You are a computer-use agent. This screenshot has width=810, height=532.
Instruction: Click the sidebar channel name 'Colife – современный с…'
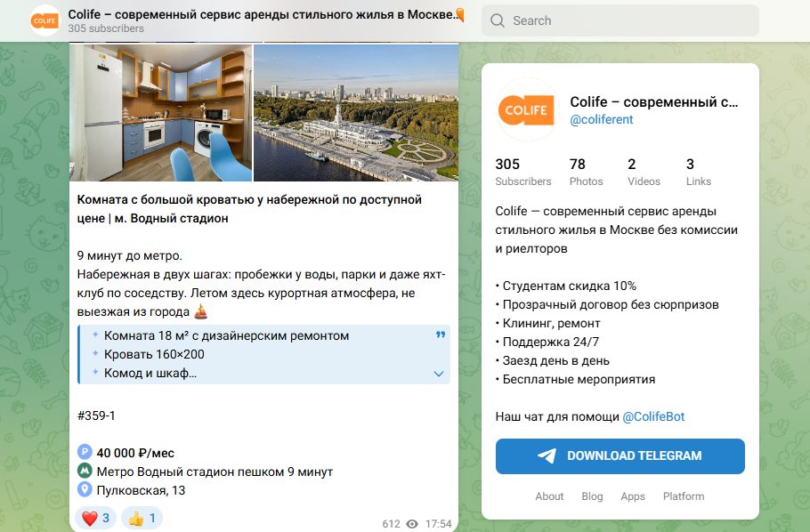pos(654,101)
